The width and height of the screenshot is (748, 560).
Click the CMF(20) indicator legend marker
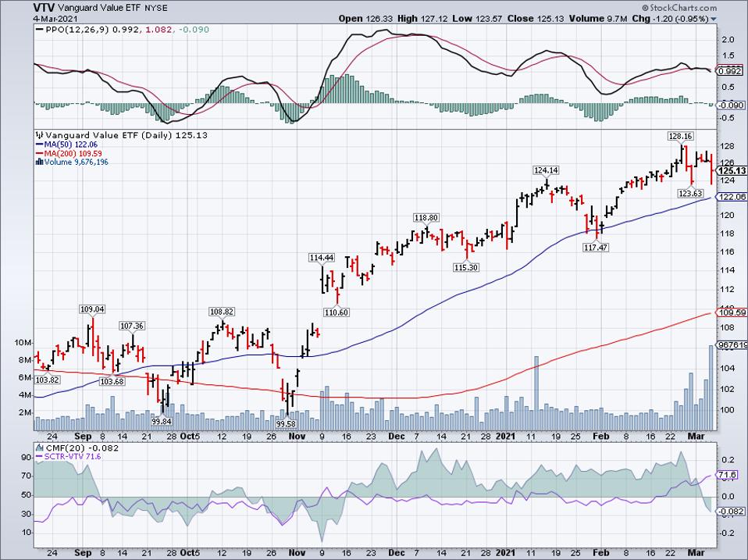point(37,446)
